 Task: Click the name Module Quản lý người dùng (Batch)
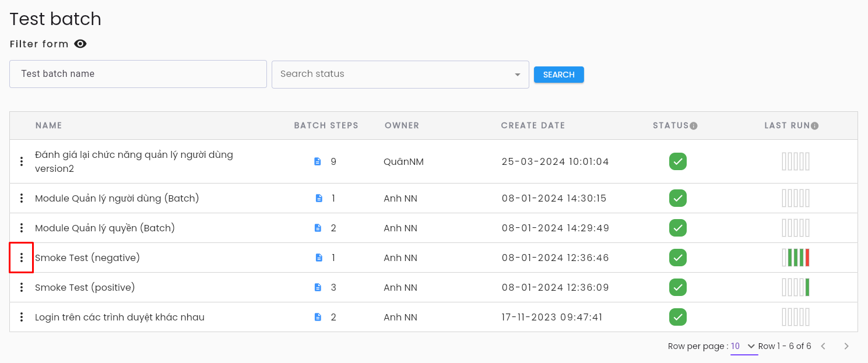(x=117, y=198)
